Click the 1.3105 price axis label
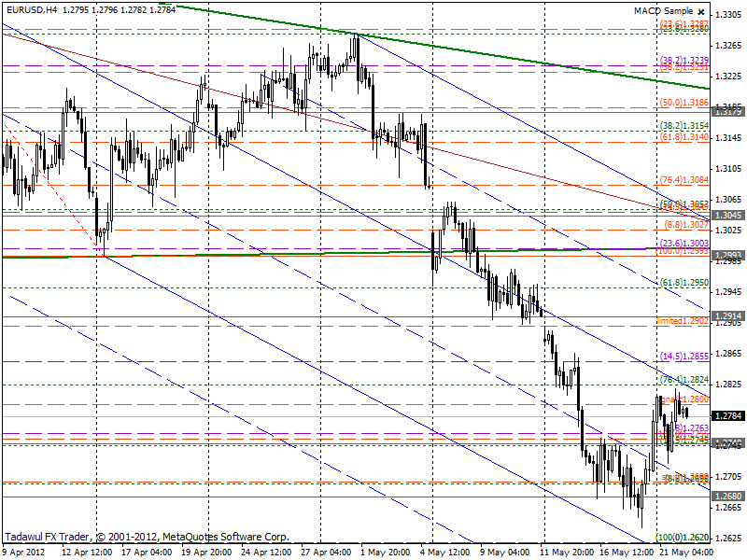Viewport: 747px width, 560px height. click(x=728, y=169)
